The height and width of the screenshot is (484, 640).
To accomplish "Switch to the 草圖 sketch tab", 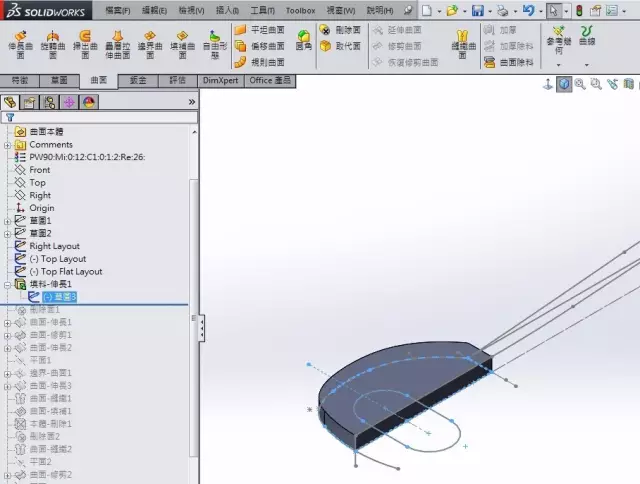I will point(59,80).
